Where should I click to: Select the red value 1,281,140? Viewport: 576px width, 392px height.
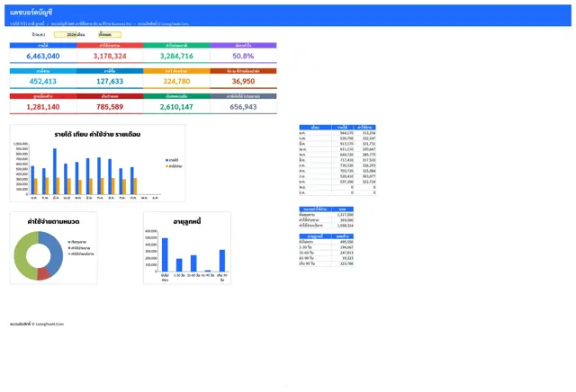coord(43,107)
